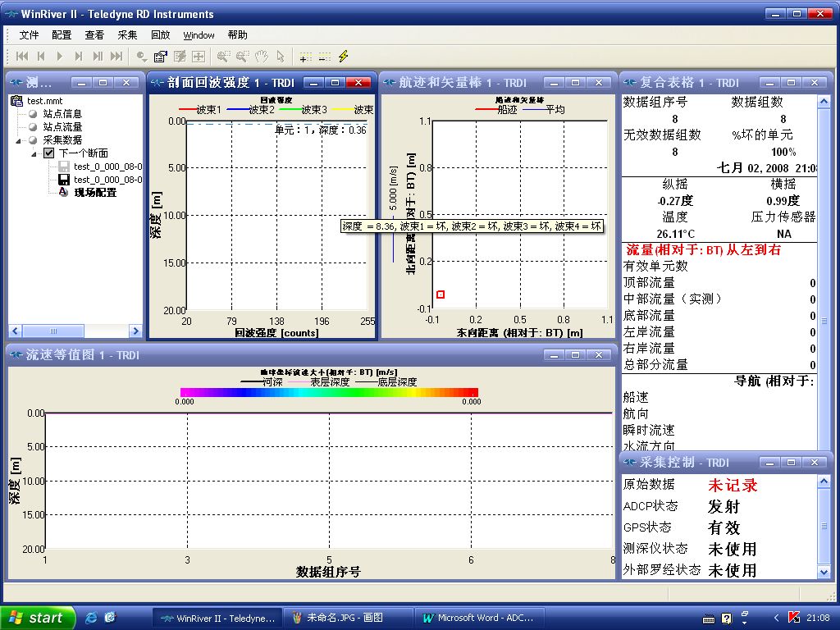The image size is (840, 630).
Task: Click the disabled floppy disk test_0_000 file
Action: [x=64, y=167]
